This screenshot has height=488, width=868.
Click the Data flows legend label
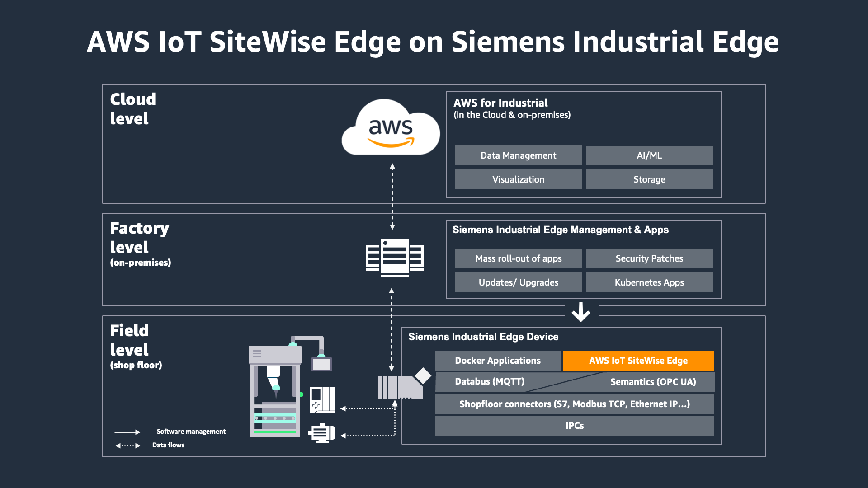pyautogui.click(x=168, y=445)
